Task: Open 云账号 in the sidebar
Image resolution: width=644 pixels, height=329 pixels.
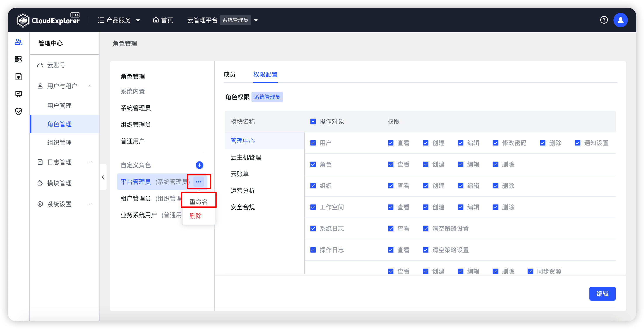Action: click(56, 65)
